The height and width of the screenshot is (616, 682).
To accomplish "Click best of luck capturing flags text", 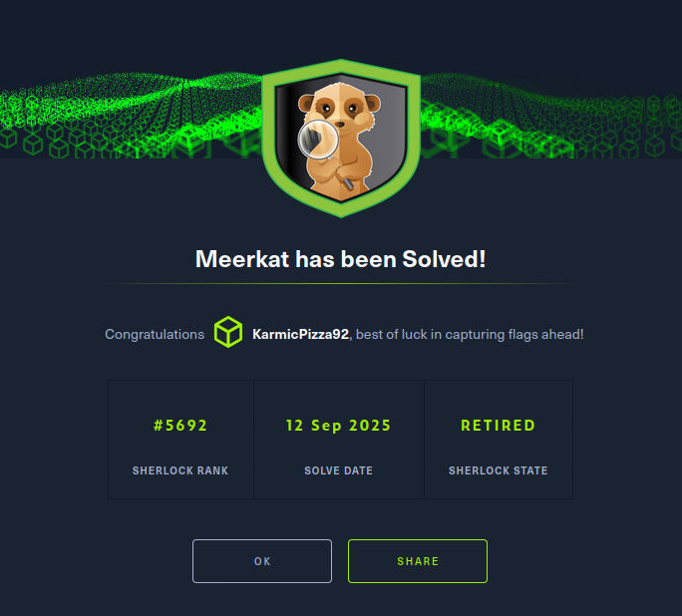I will (x=470, y=334).
